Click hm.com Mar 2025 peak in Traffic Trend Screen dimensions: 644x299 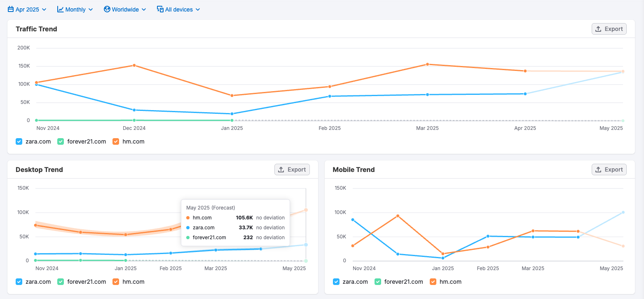click(428, 64)
